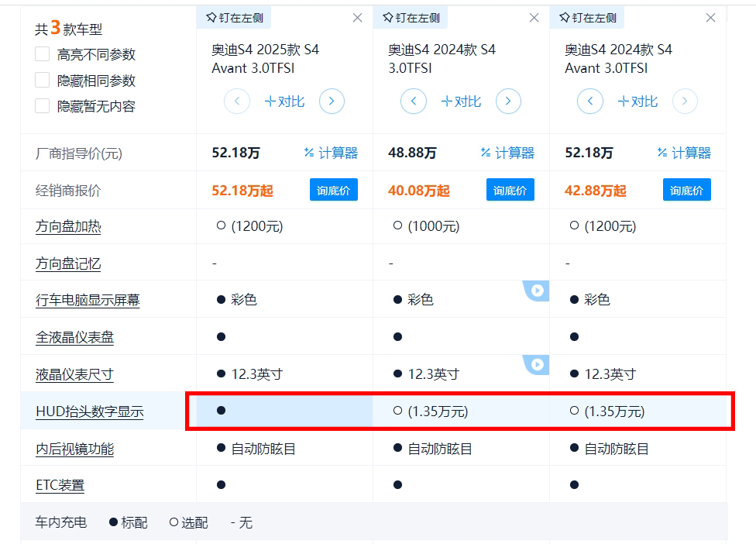Show next model in 48.88万 sedan column
The image size is (756, 544).
click(508, 102)
